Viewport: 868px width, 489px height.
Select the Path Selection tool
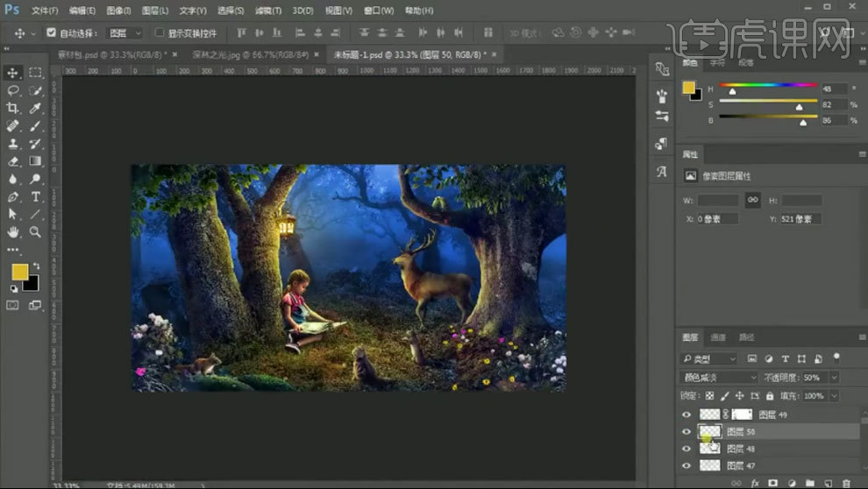[12, 214]
